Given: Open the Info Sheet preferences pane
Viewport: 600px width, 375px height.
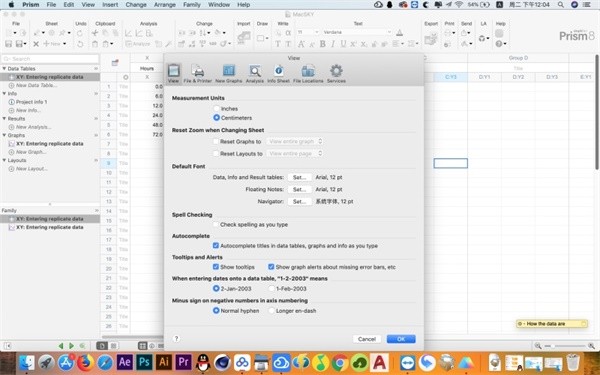Looking at the screenshot, I should [278, 74].
